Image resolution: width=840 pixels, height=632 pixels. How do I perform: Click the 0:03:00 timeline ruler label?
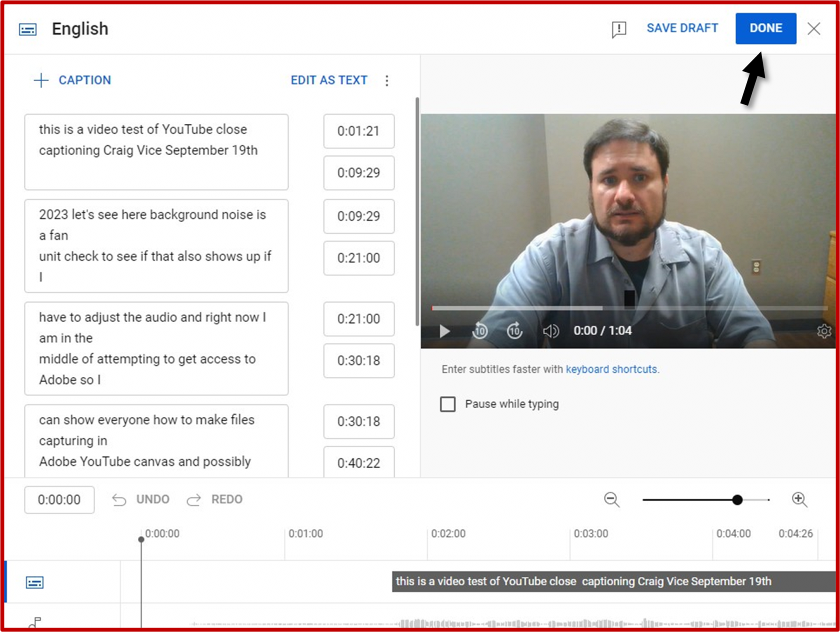590,533
